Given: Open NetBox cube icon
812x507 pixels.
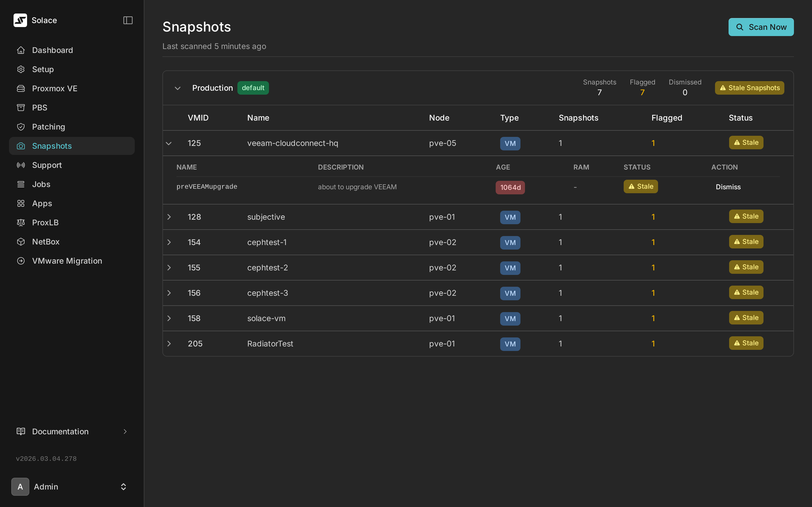Looking at the screenshot, I should 21,242.
